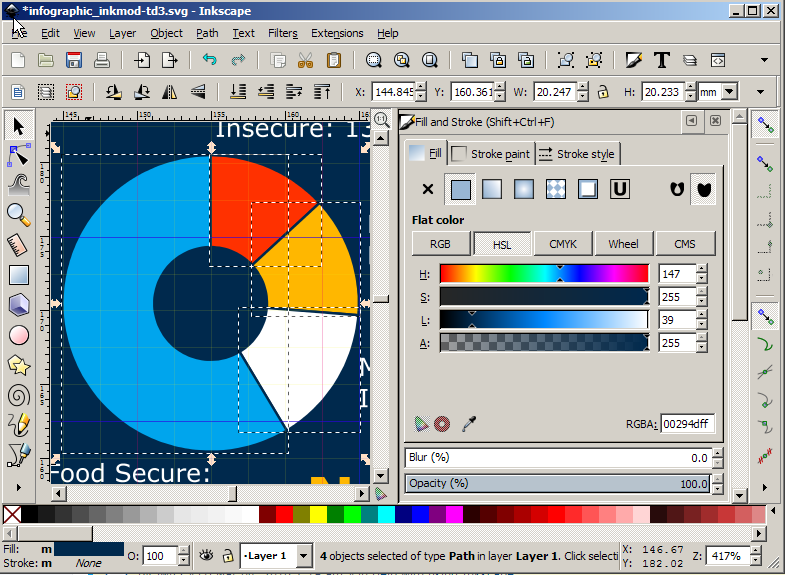Activate the Star and polygon tool

click(18, 365)
